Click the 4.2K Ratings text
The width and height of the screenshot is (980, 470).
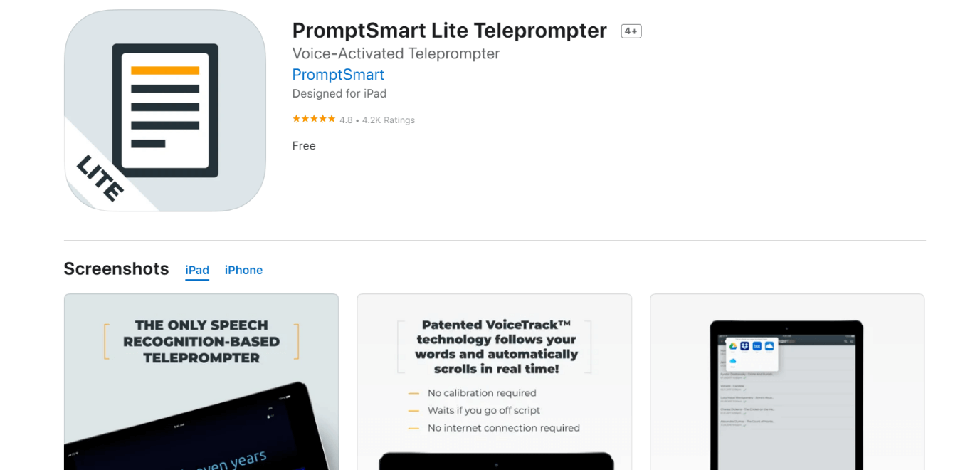[x=388, y=120]
